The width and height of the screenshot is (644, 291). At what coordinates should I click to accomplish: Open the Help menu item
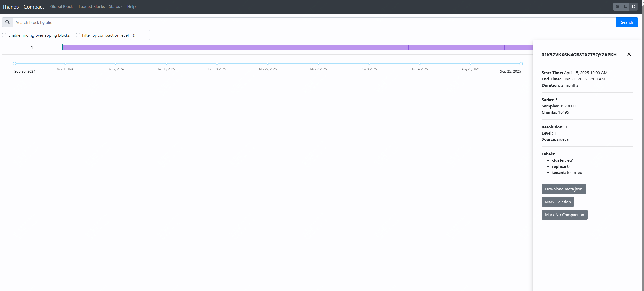click(131, 7)
